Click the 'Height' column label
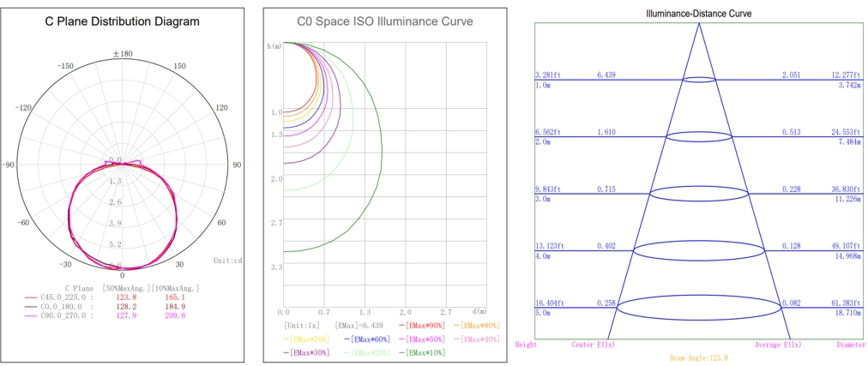Image resolution: width=868 pixels, height=366 pixels. tap(526, 345)
